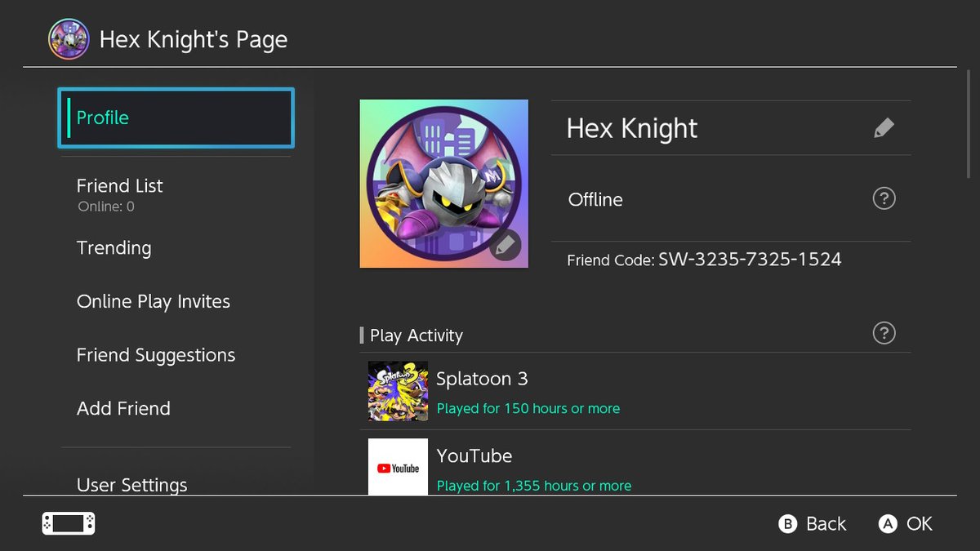Click the page scrollbar on right edge

(969, 122)
